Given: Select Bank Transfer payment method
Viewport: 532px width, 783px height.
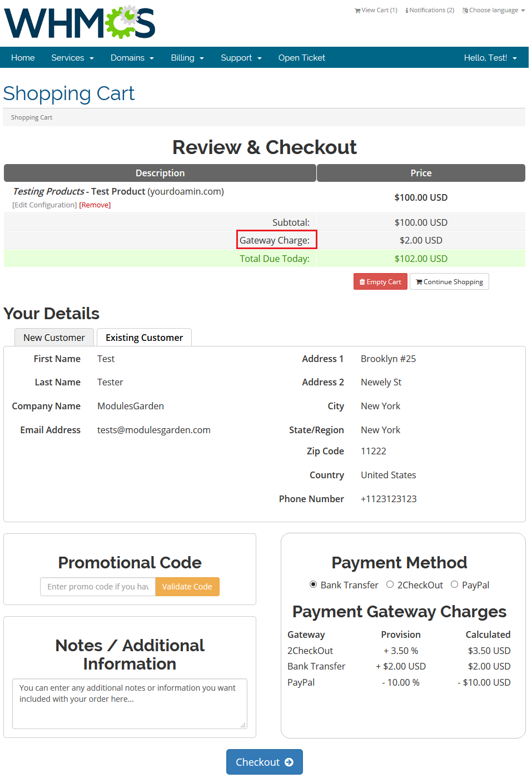Looking at the screenshot, I should pos(314,584).
